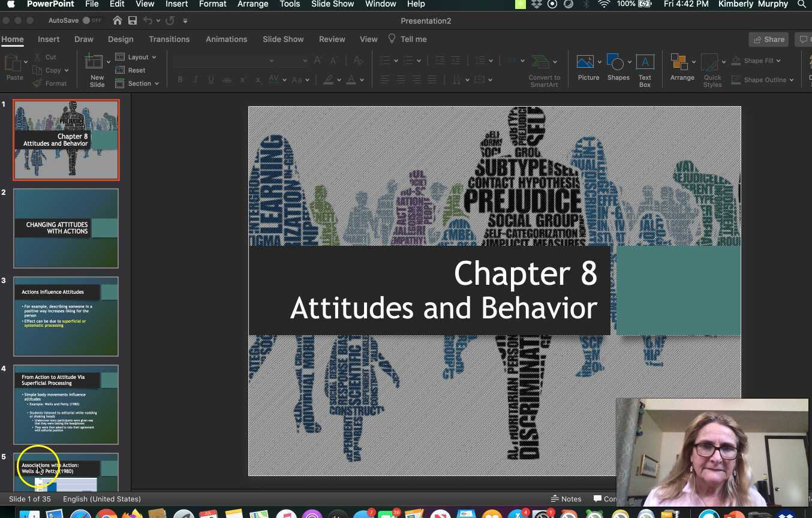
Task: Insert a Picture from the ribbon
Action: (x=585, y=64)
